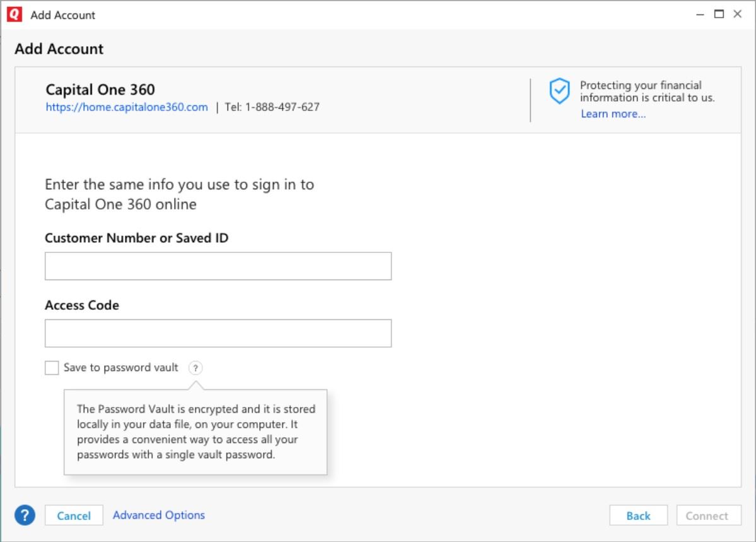This screenshot has width=756, height=542.
Task: Close the Add Account dialog window
Action: pos(737,15)
